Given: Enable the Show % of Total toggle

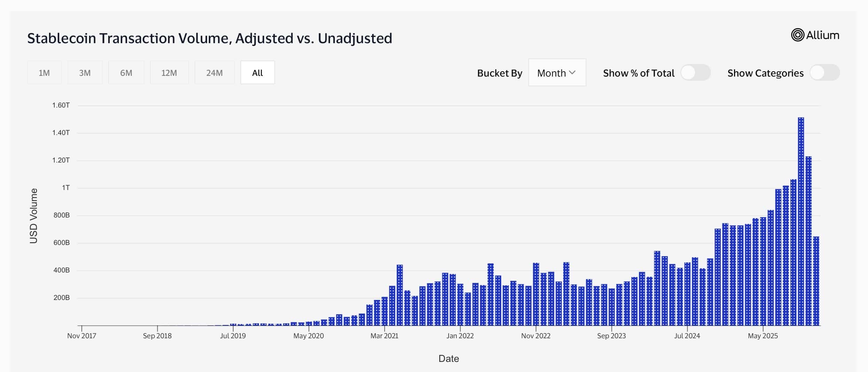Looking at the screenshot, I should click(695, 73).
